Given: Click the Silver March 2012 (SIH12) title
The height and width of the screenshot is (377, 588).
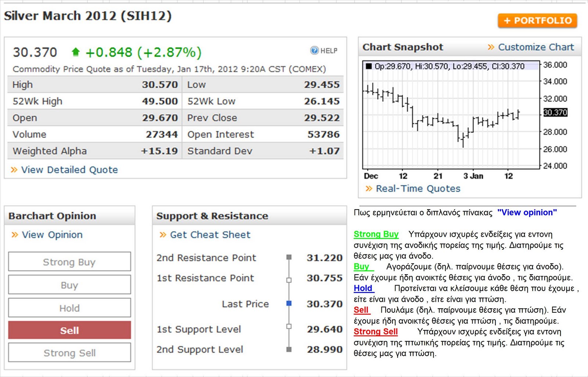Looking at the screenshot, I should pos(88,16).
